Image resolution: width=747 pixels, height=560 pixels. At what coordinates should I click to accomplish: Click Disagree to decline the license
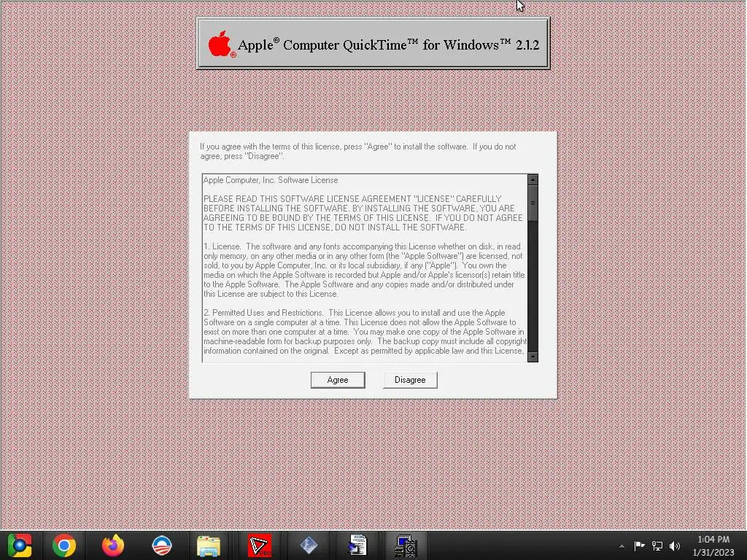coord(410,380)
